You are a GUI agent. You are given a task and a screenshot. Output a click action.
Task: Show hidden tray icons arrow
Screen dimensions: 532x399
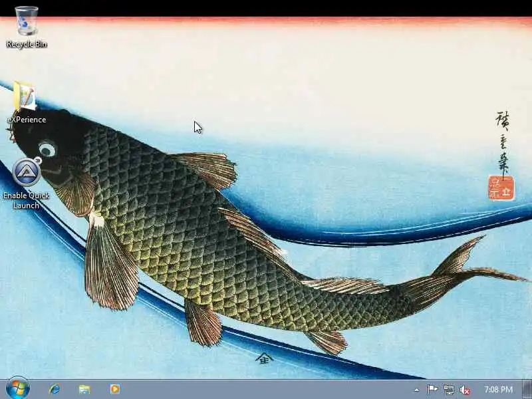pyautogui.click(x=416, y=390)
